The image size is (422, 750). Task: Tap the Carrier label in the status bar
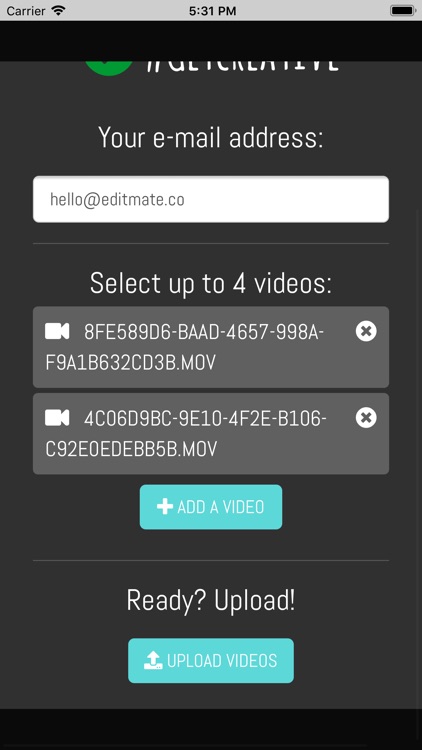26,11
